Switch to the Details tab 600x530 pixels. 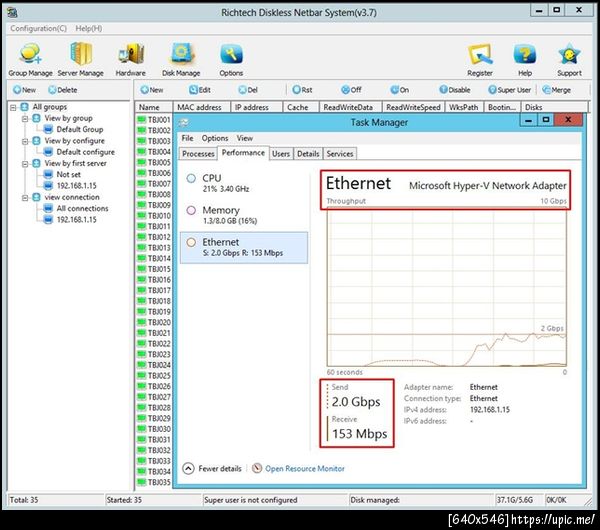pyautogui.click(x=308, y=154)
